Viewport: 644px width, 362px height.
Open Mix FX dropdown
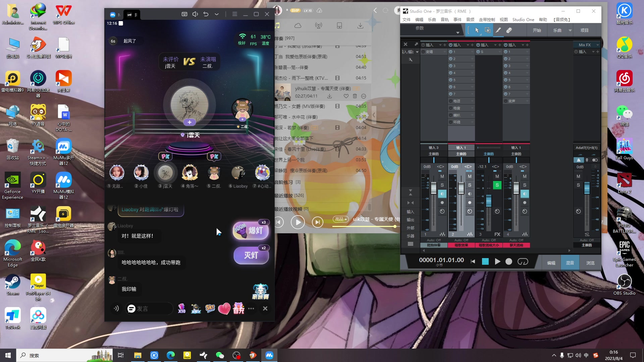click(x=597, y=45)
